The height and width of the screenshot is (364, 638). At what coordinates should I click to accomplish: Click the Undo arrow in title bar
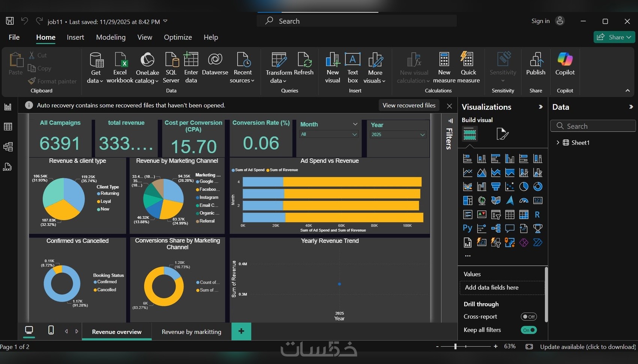tap(24, 21)
